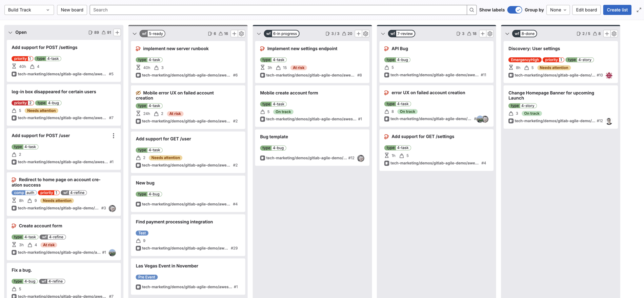This screenshot has height=298, width=644.
Task: Add new issue in 5-ready list
Action: click(234, 34)
